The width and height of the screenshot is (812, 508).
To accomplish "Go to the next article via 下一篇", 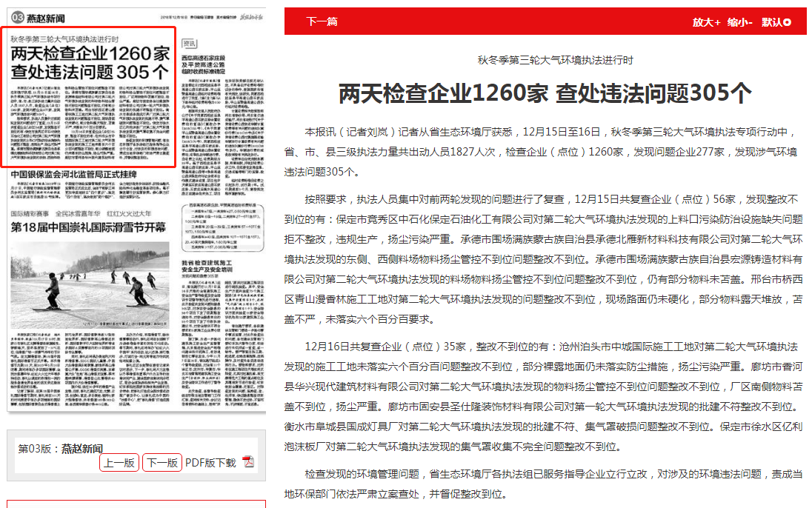I will [322, 21].
